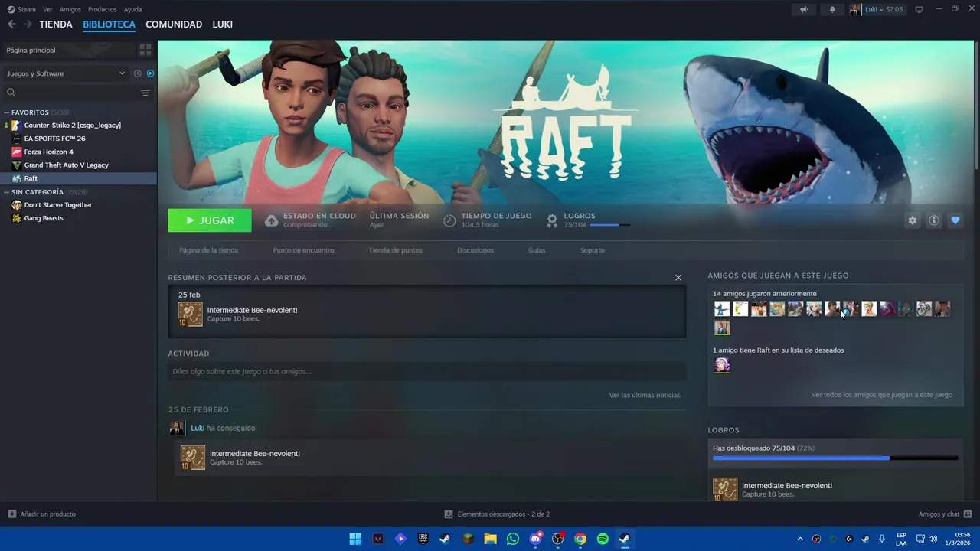The height and width of the screenshot is (551, 980).
Task: Select Don't Starve Together game
Action: [x=57, y=204]
